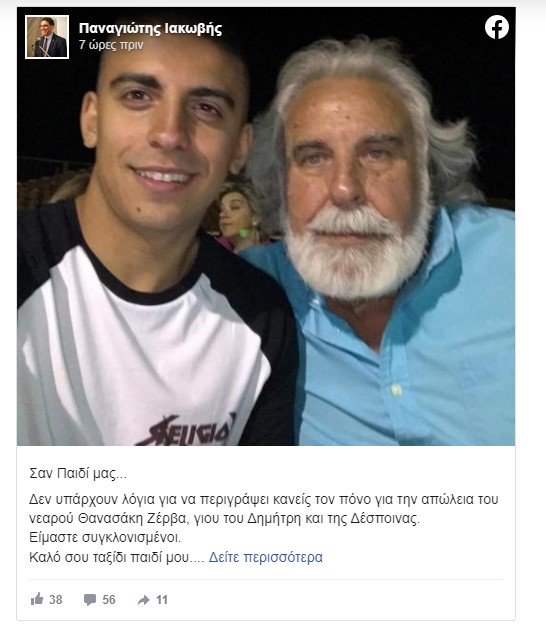This screenshot has width=546, height=640.
Task: Click the Facebook logo icon
Action: (x=497, y=27)
